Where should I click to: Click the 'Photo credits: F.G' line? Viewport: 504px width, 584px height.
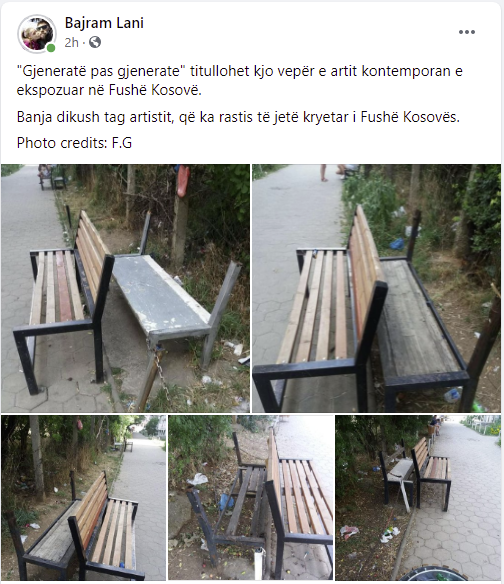point(75,143)
